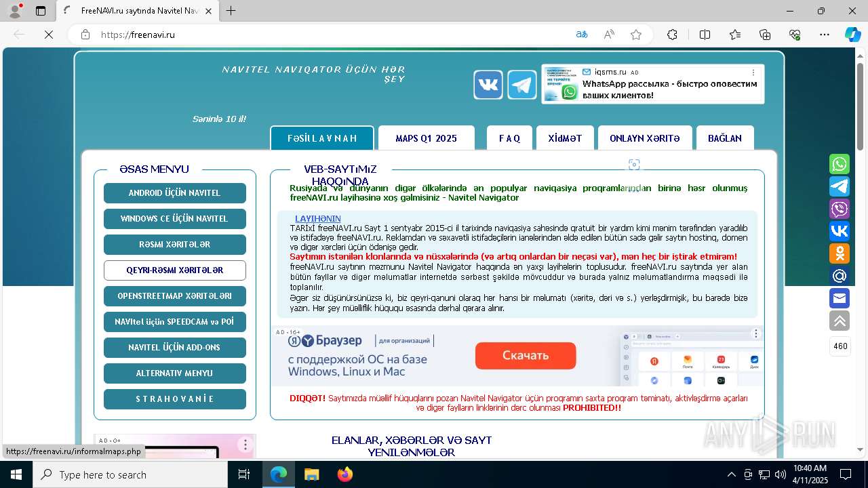Open Collections icon
868x488 pixels.
(x=765, y=35)
